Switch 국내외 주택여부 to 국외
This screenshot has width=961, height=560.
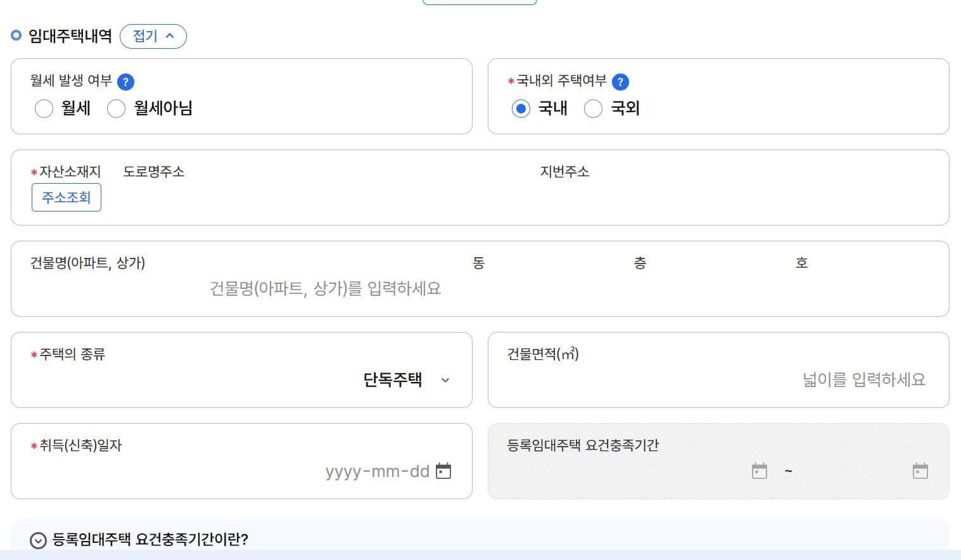tap(593, 108)
